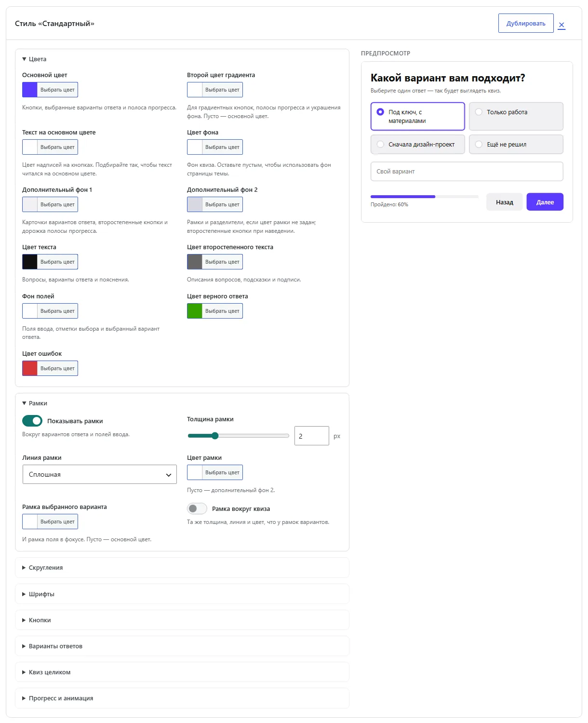The height and width of the screenshot is (723, 588).
Task: Click the Дублировать button
Action: click(x=526, y=23)
